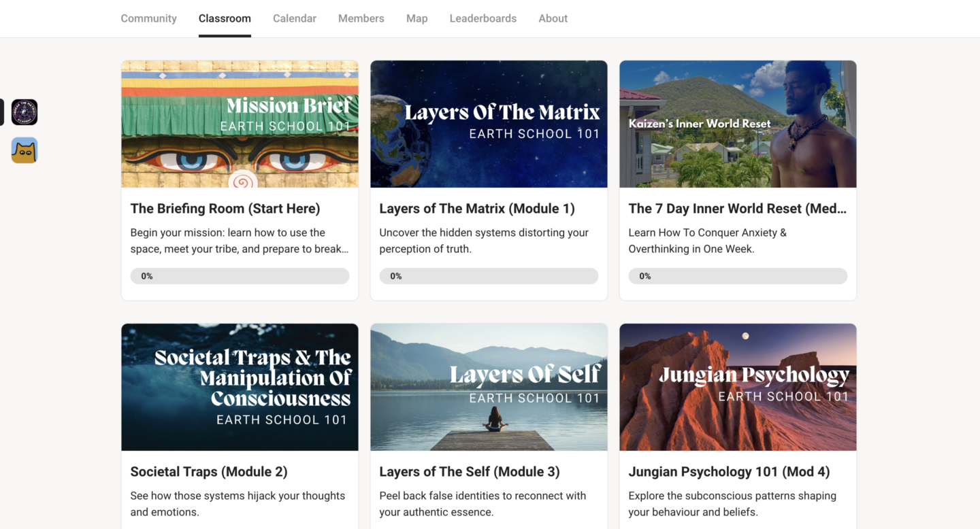Click Kaizen's Inner World Reset thumbnail
Image resolution: width=980 pixels, height=529 pixels.
pos(738,124)
